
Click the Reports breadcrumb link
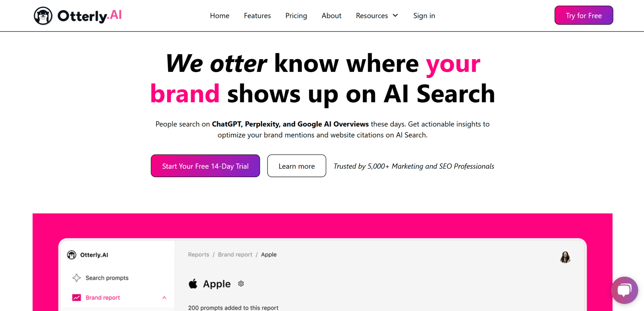[198, 254]
